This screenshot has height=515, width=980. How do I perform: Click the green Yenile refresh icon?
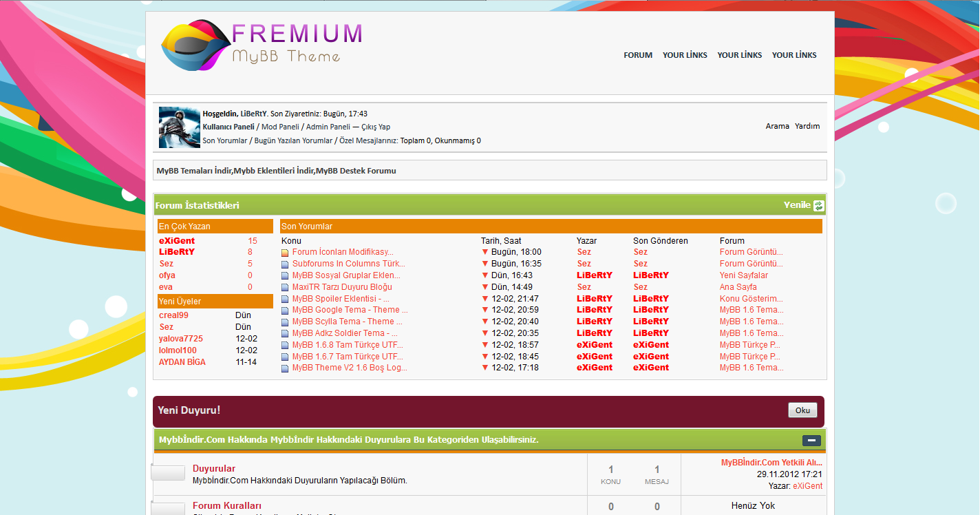[818, 206]
